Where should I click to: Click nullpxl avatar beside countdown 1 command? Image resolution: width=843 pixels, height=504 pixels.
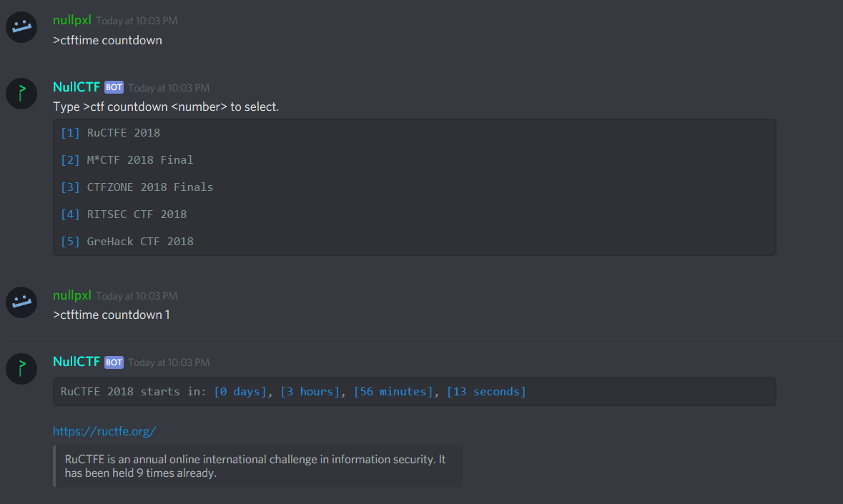click(21, 302)
